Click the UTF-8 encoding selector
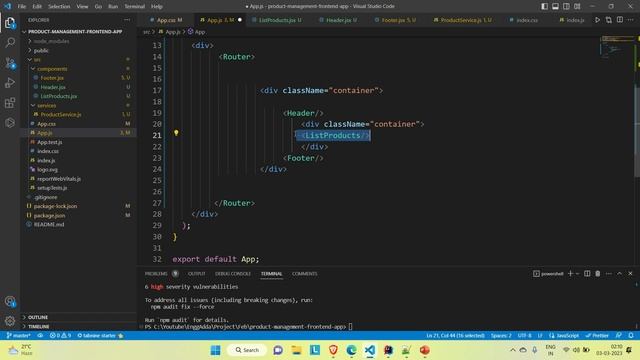 tap(524, 336)
